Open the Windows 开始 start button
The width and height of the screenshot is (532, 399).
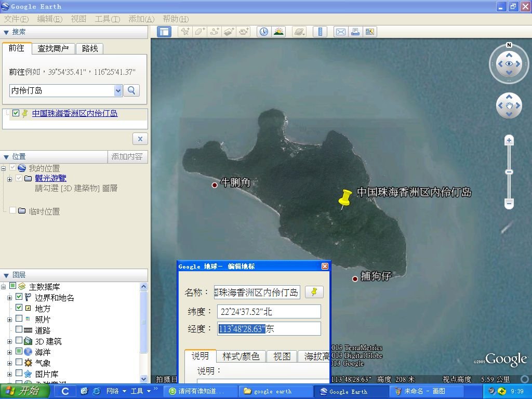[x=24, y=391]
